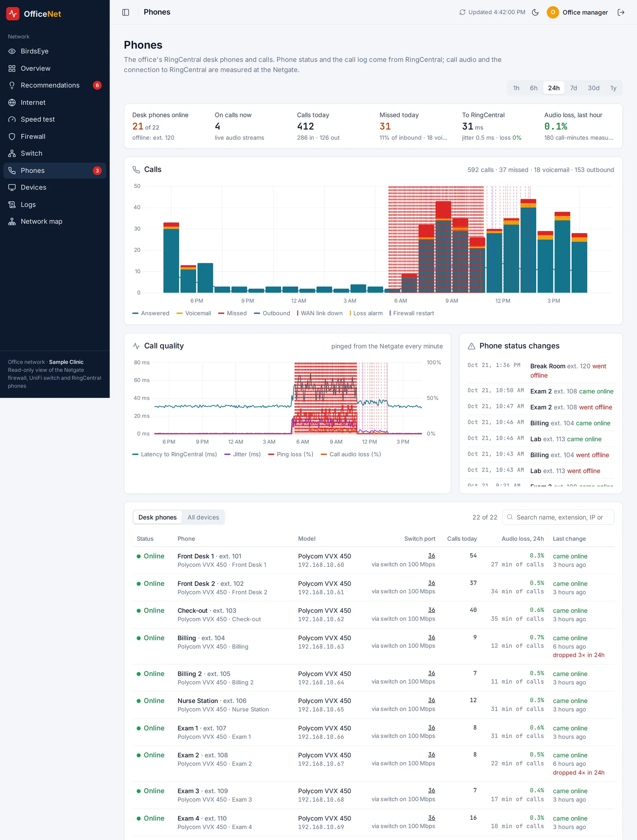Screen dimensions: 637x840
Task: Toggle Jitter (ms) legend item
Action: (x=242, y=454)
